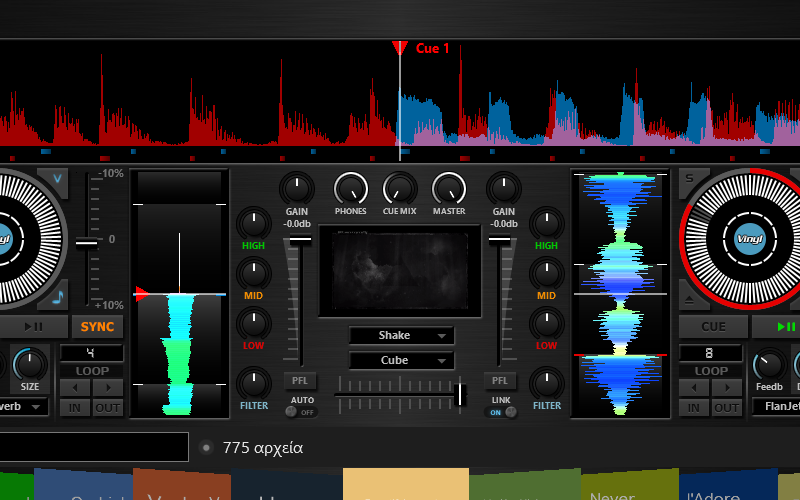Click the right deck vertical waveform display
This screenshot has height=500, width=800.
[620, 294]
